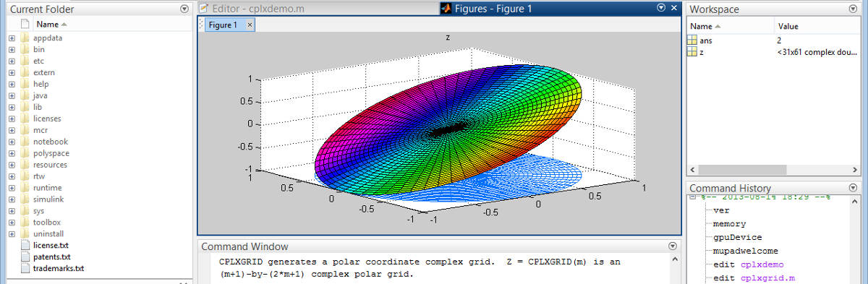Click the patents.txt file icon

25,257
